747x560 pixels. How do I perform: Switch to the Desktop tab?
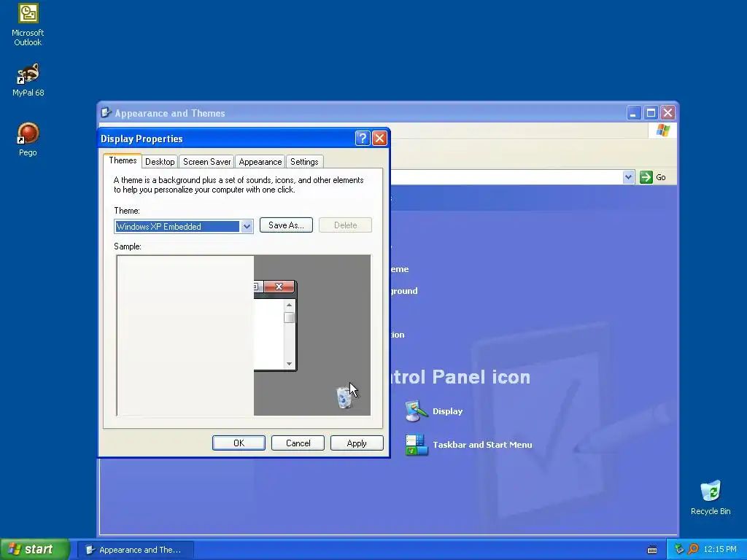click(160, 162)
